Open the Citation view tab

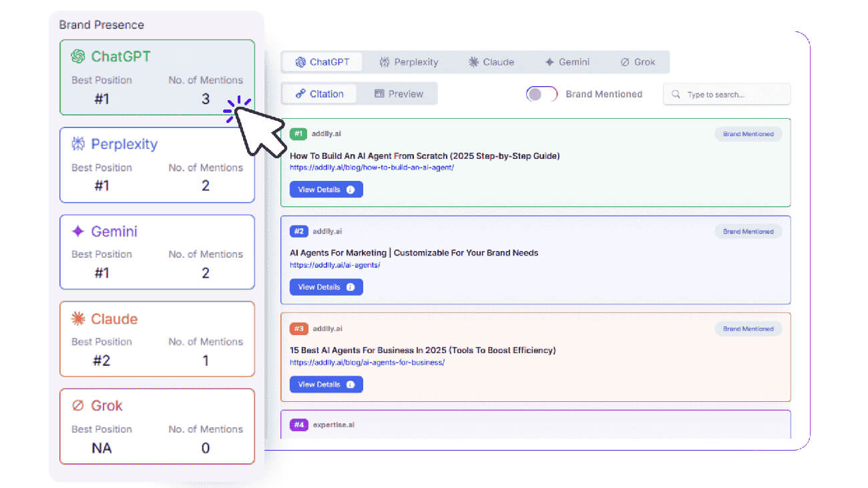(x=319, y=94)
